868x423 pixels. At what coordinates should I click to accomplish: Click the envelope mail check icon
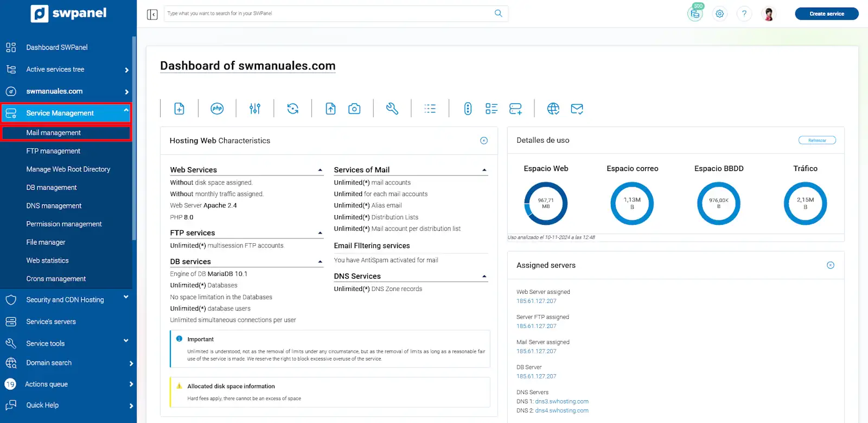[577, 109]
